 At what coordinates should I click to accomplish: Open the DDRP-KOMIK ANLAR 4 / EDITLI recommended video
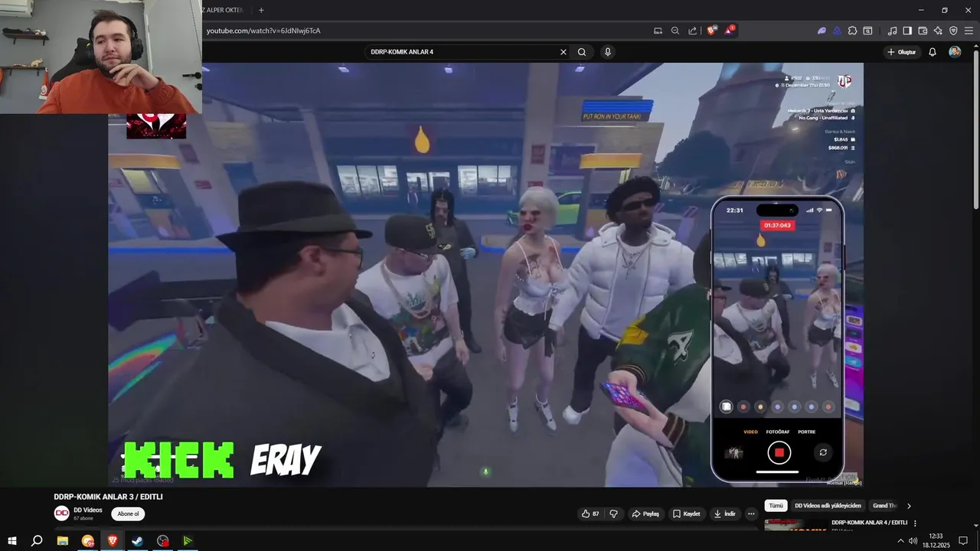(869, 523)
